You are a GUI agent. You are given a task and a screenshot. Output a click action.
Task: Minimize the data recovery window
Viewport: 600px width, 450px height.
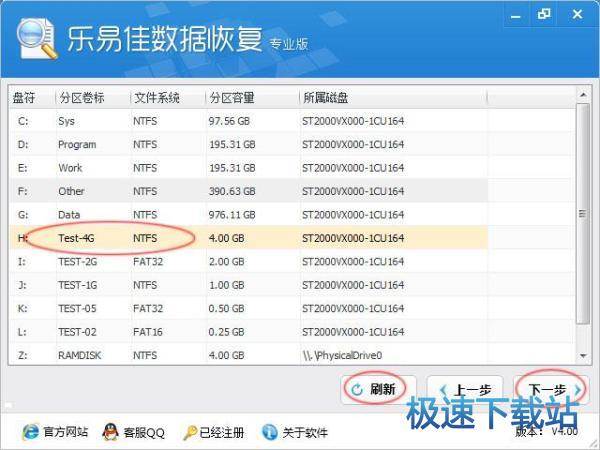pos(516,15)
